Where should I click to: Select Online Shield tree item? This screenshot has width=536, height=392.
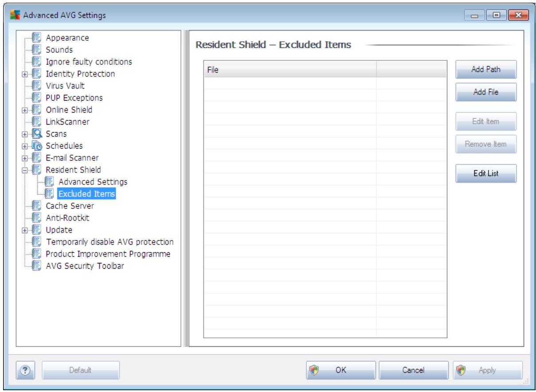pos(69,110)
